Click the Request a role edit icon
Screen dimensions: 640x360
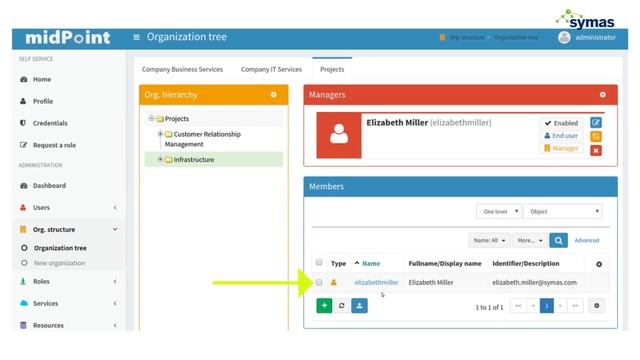click(x=24, y=145)
